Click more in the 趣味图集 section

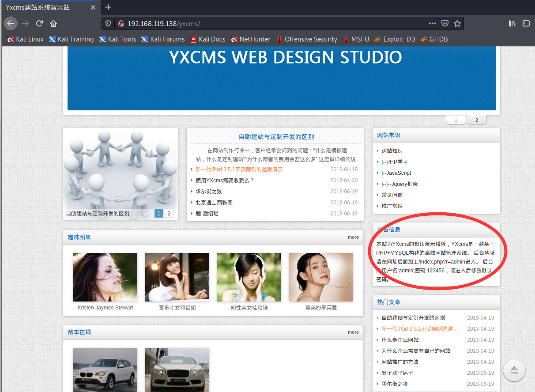pyautogui.click(x=353, y=237)
